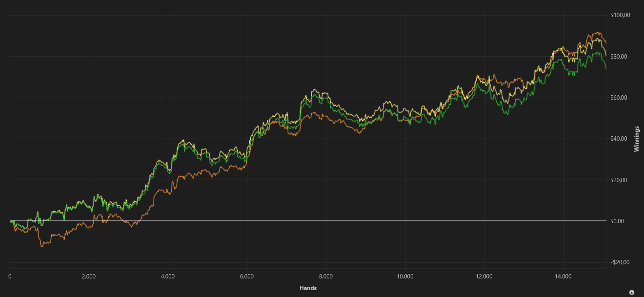Image resolution: width=644 pixels, height=297 pixels.
Task: Click the Hands axis title
Action: pos(308,288)
